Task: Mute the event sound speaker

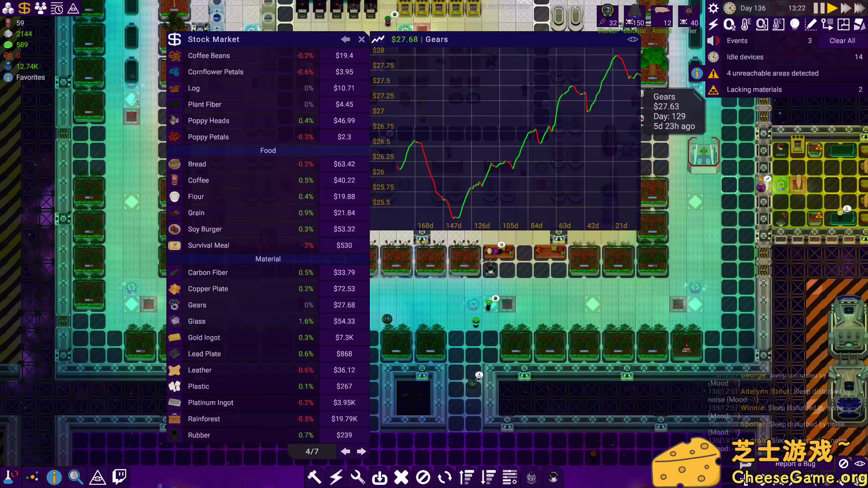Action: click(713, 41)
